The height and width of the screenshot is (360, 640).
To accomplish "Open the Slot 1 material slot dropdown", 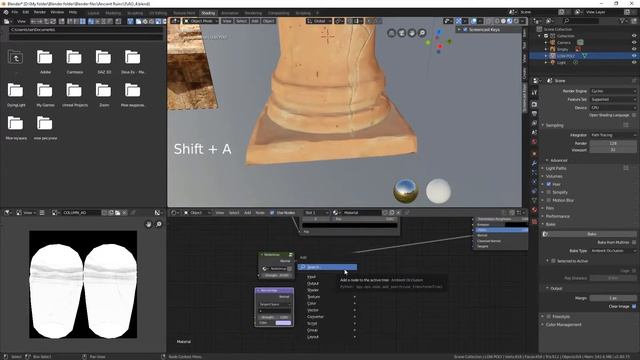I will pos(317,213).
